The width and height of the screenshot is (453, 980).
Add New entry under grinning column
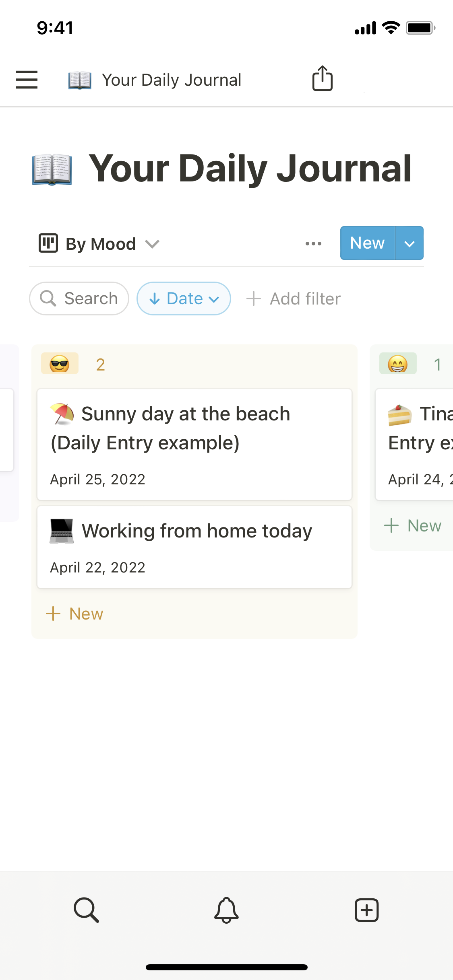[x=413, y=526]
